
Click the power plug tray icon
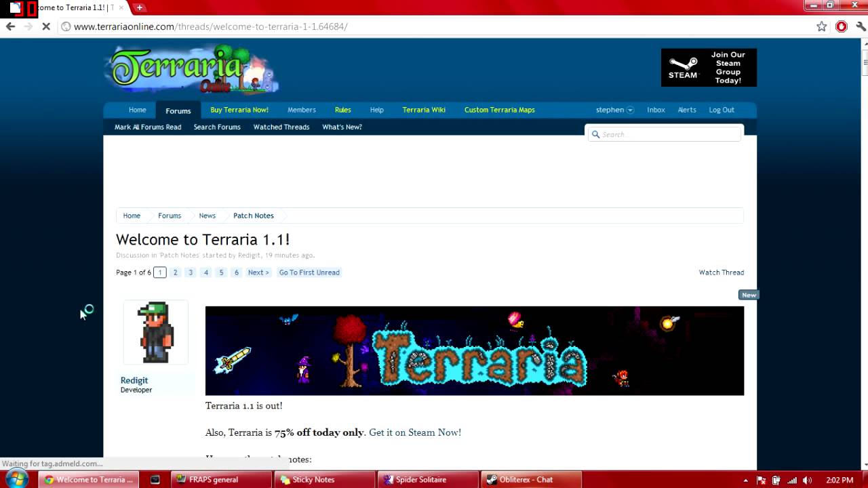coord(776,480)
